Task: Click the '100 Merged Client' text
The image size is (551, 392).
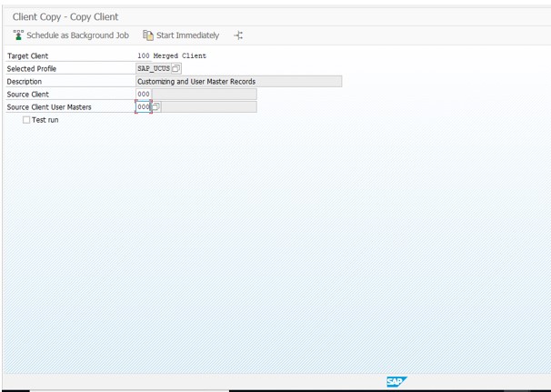Action: (172, 55)
